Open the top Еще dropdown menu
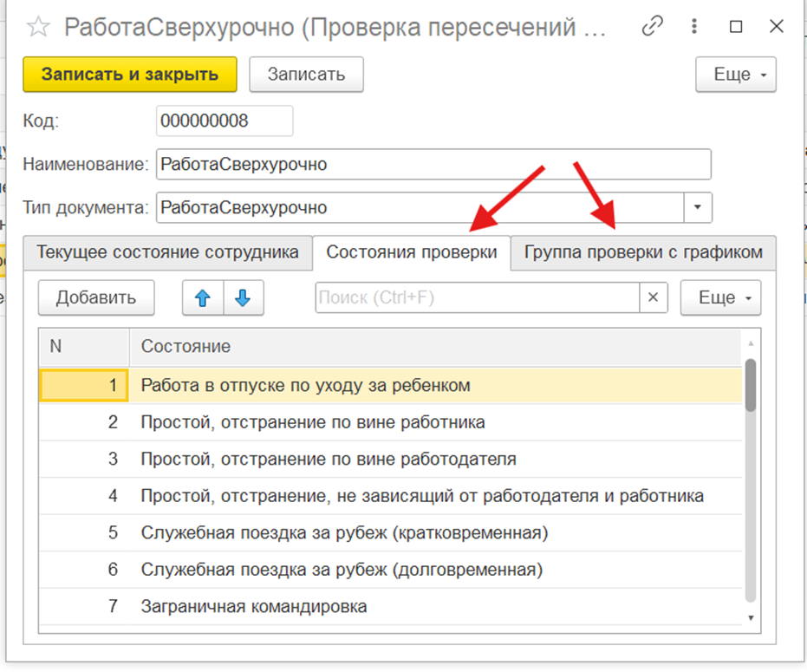Viewport: 807px width, 672px height. point(735,75)
